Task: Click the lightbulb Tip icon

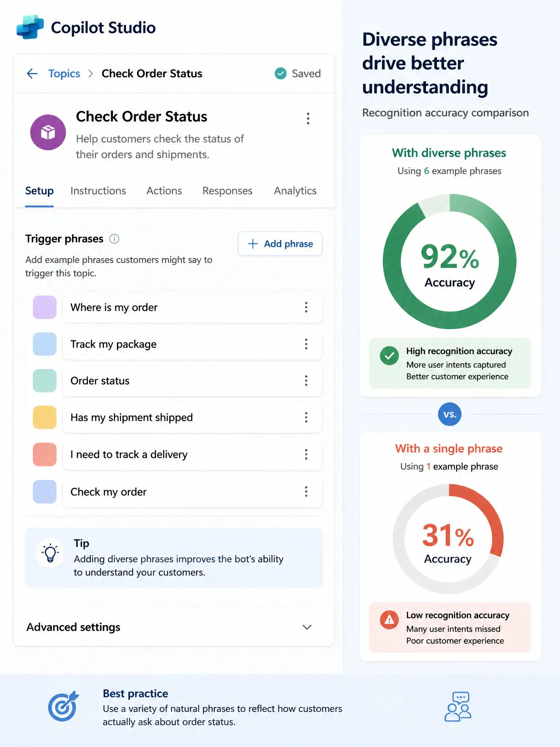Action: (x=50, y=553)
